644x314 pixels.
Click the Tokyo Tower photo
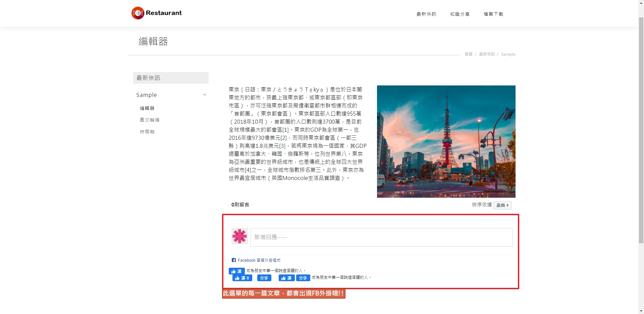[446, 141]
